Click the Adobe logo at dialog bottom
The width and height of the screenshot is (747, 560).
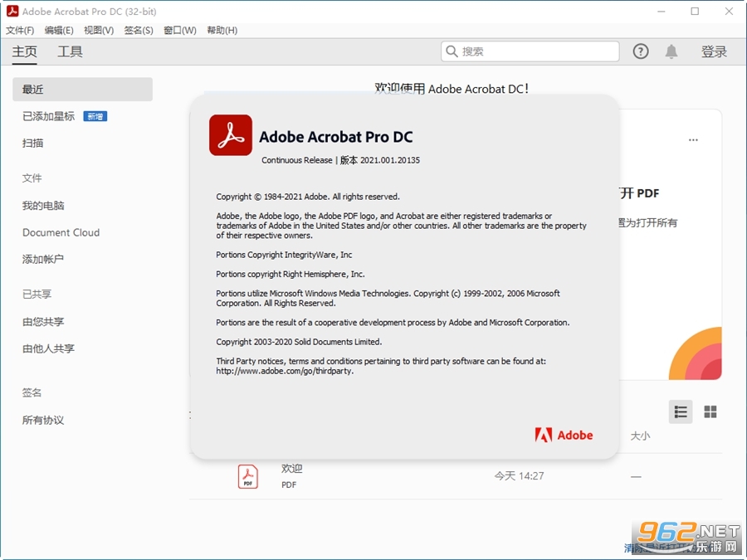click(564, 435)
